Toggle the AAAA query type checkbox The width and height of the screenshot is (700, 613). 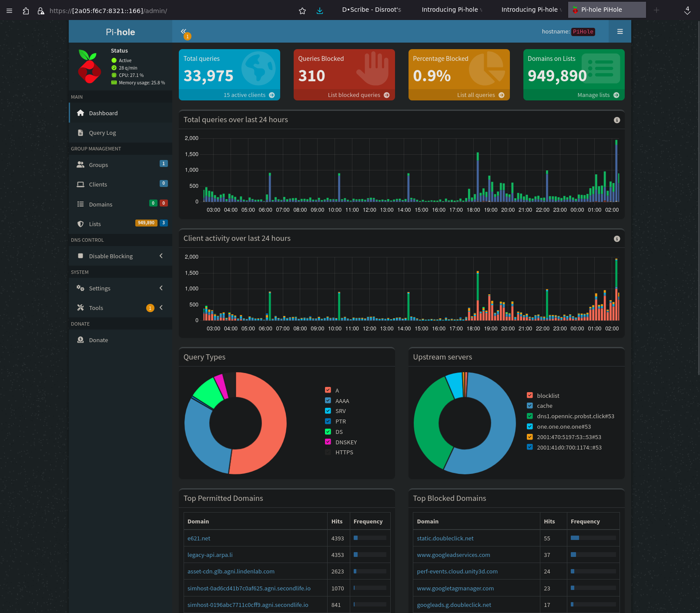tap(328, 400)
